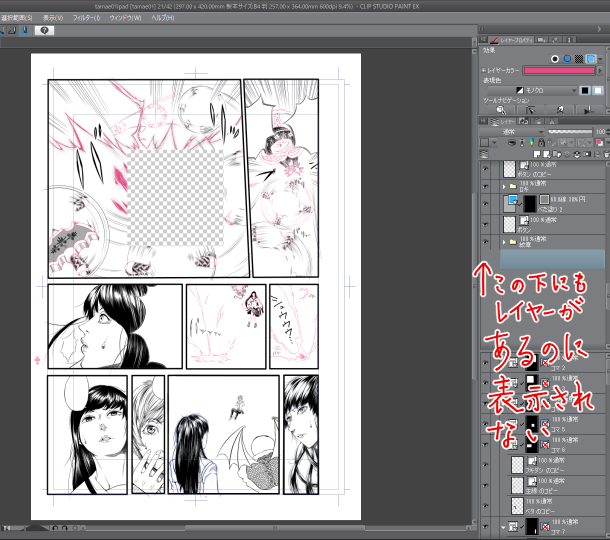The image size is (610, 540).
Task: Click the layer palette display toggle icon
Action: tap(484, 154)
